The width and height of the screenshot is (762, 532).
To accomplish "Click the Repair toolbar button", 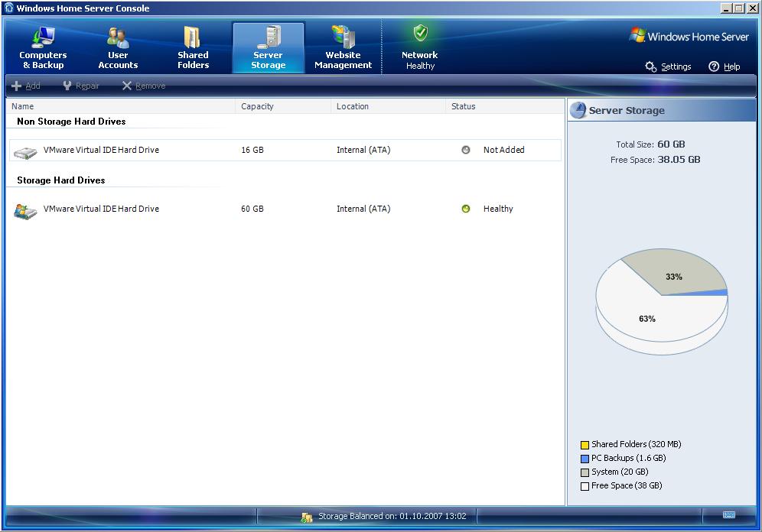I will click(80, 86).
